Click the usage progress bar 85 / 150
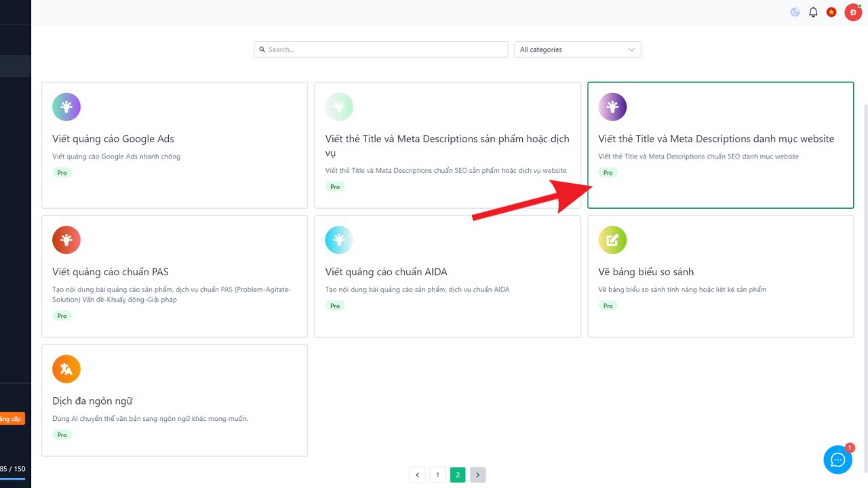Image resolution: width=868 pixels, height=488 pixels. pyautogui.click(x=12, y=479)
